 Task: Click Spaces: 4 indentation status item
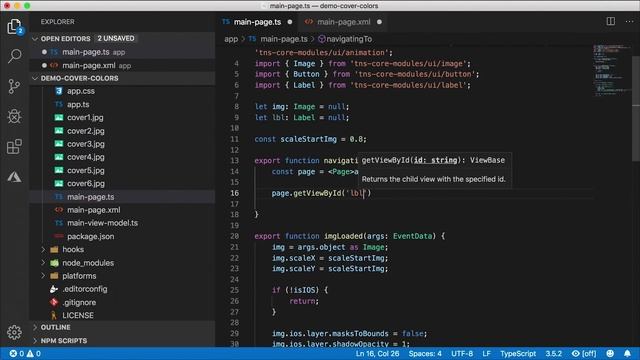point(425,353)
